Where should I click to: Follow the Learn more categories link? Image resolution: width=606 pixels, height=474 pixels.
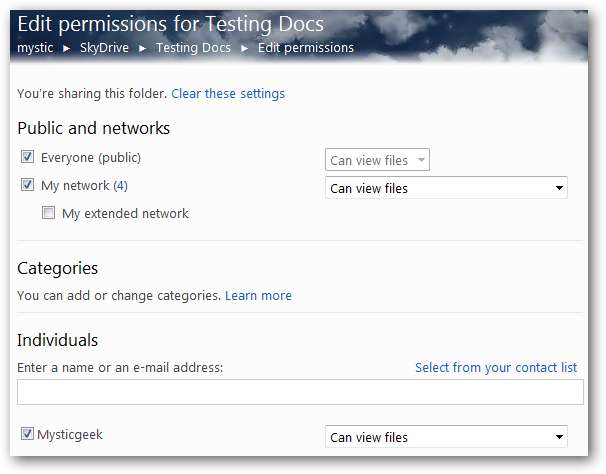(x=258, y=296)
